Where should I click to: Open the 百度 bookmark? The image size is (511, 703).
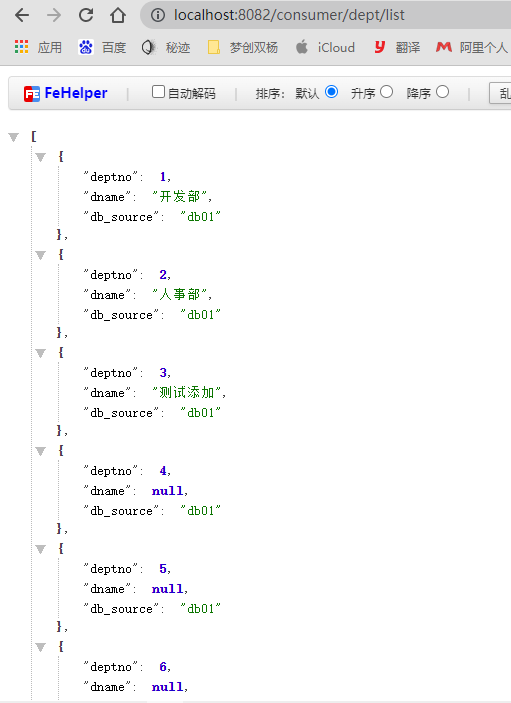[102, 47]
